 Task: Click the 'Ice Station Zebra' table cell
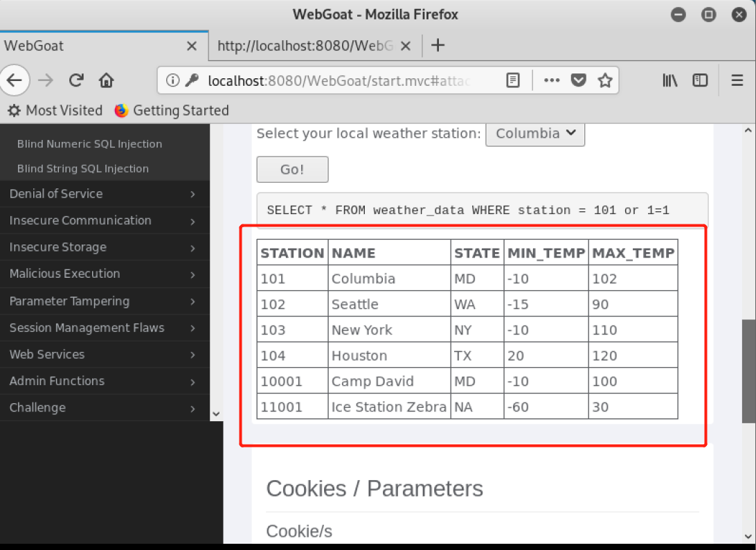[x=389, y=406]
